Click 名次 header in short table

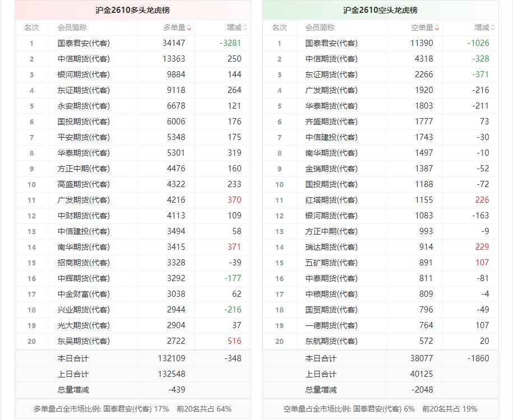[279, 28]
